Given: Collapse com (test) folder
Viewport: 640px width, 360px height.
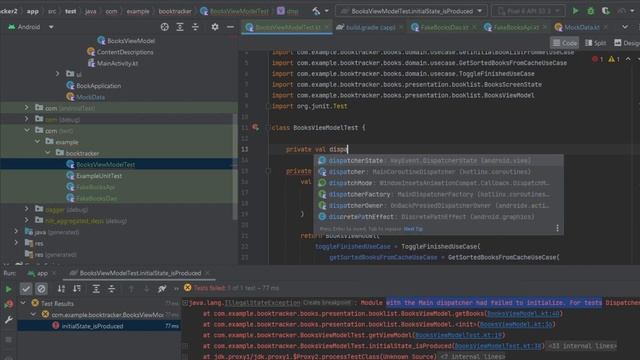Looking at the screenshot, I should 27,131.
